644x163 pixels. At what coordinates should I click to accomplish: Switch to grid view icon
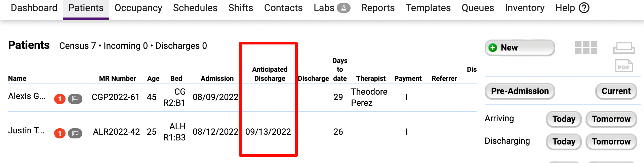click(586, 47)
